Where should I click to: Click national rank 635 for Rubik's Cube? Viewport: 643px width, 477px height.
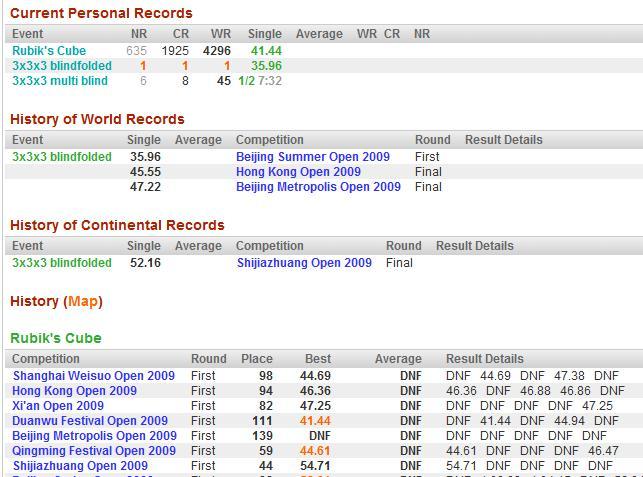137,51
